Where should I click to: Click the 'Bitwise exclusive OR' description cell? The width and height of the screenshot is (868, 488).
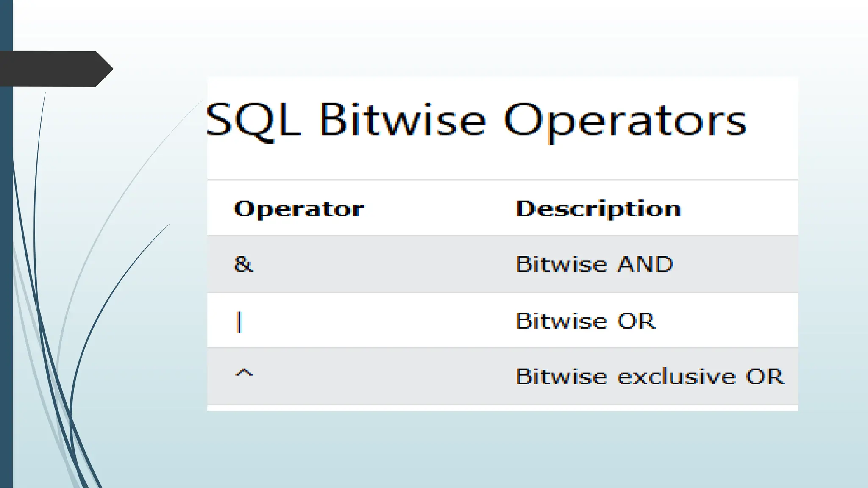pyautogui.click(x=650, y=377)
